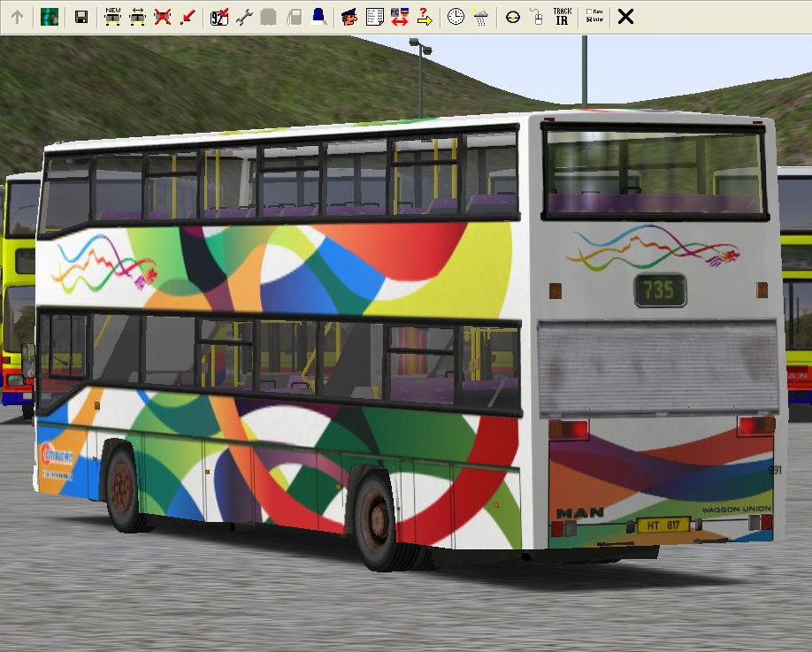Open the driver profile face icon
This screenshot has height=652, width=812.
tap(349, 17)
